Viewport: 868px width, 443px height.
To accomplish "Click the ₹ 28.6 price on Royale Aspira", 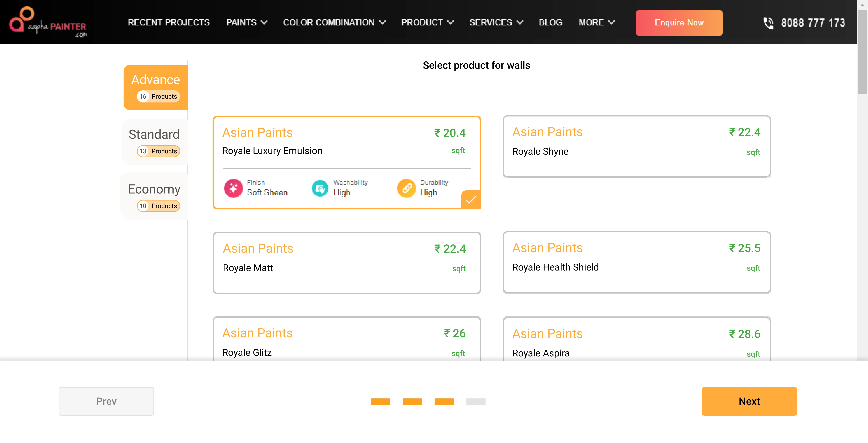I will [x=745, y=334].
